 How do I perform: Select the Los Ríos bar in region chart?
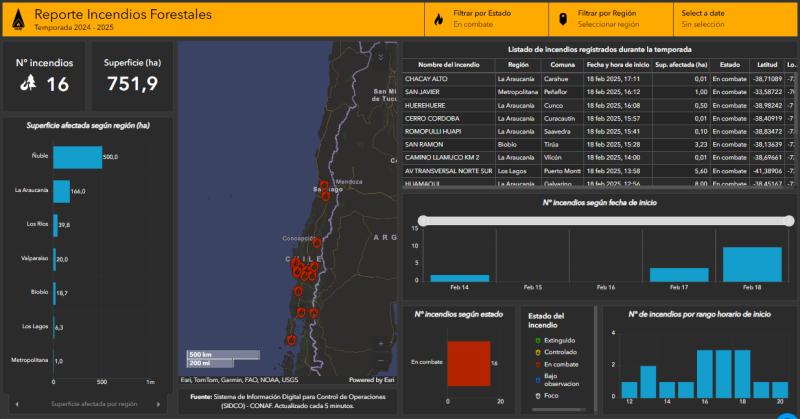(x=56, y=225)
